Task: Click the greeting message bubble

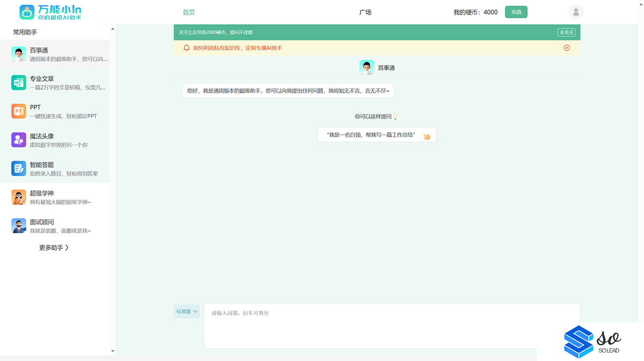Action: coord(288,91)
